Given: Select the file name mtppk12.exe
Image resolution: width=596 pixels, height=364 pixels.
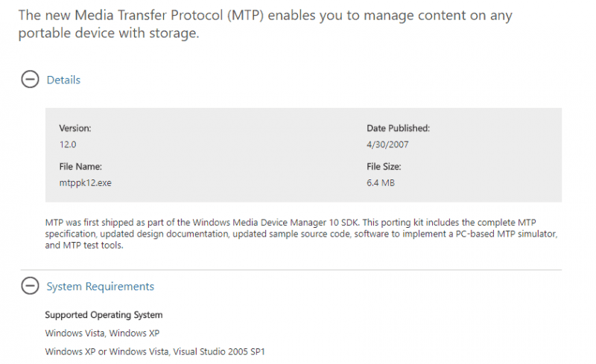Looking at the screenshot, I should pyautogui.click(x=85, y=183).
